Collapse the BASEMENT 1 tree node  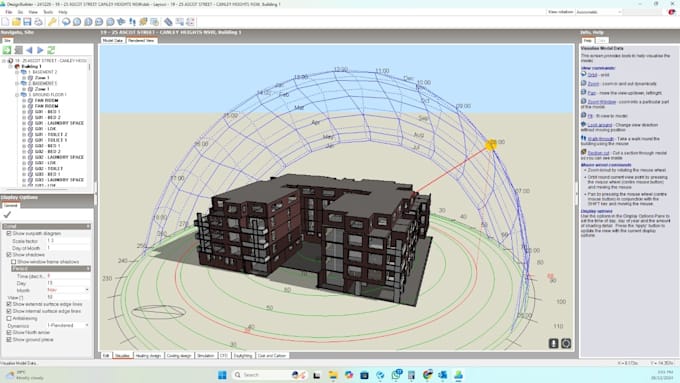(x=17, y=83)
